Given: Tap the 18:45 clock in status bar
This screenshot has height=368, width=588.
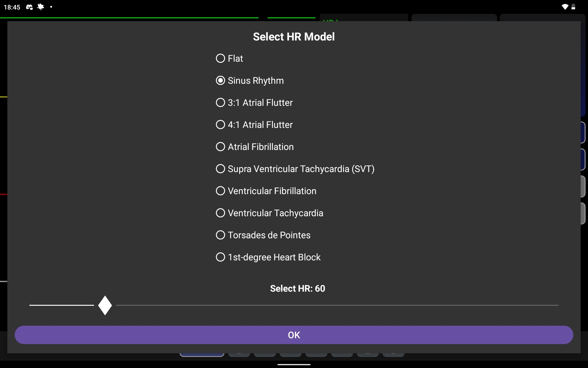Looking at the screenshot, I should pos(12,7).
